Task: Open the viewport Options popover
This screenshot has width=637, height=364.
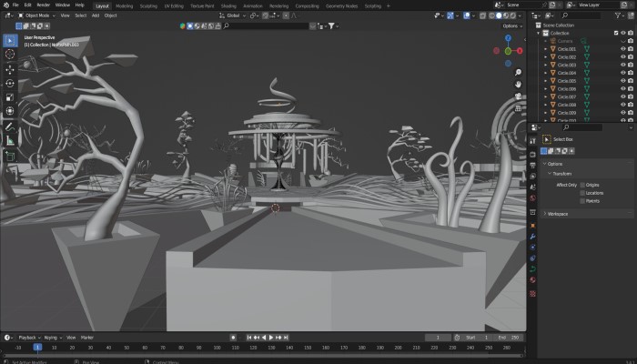Action: [x=512, y=25]
